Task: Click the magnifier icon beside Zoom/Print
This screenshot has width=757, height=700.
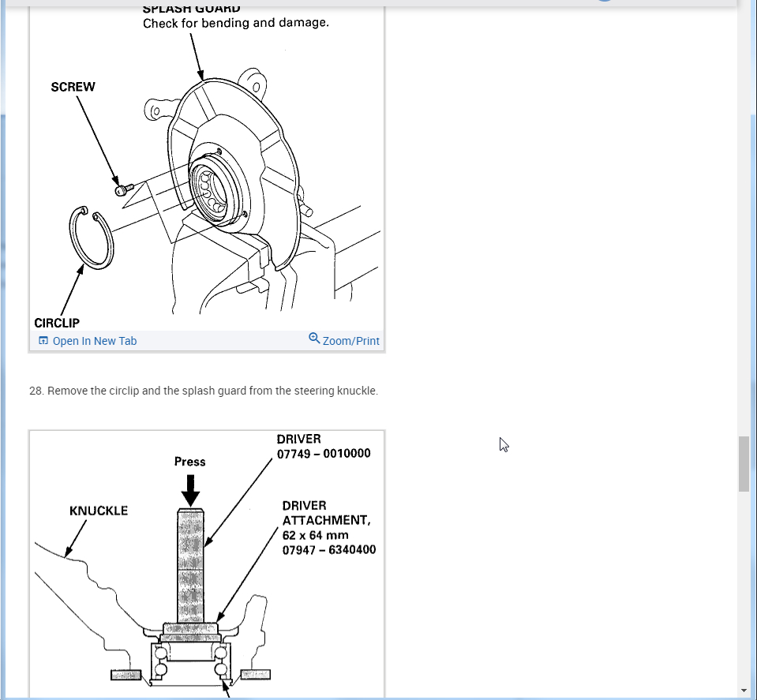Action: [314, 339]
